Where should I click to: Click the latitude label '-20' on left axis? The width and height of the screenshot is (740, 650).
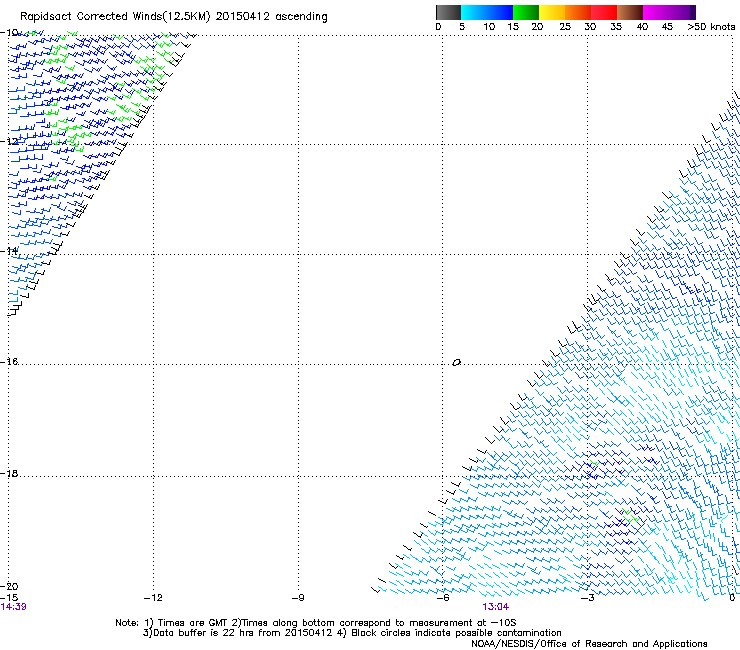9,586
